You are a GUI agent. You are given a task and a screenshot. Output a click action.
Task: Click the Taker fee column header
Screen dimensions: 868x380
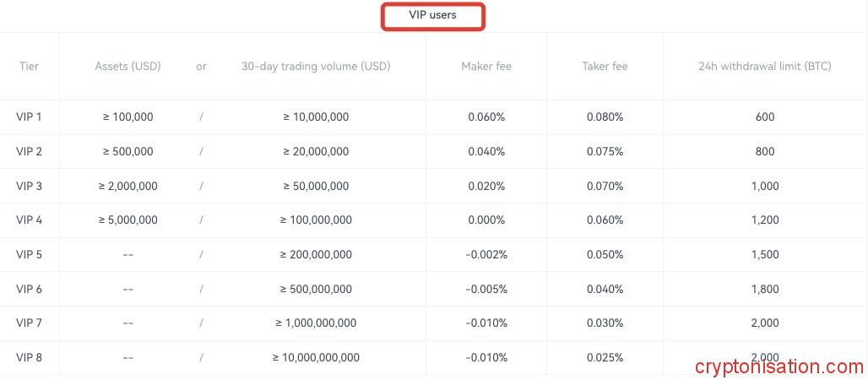click(605, 66)
